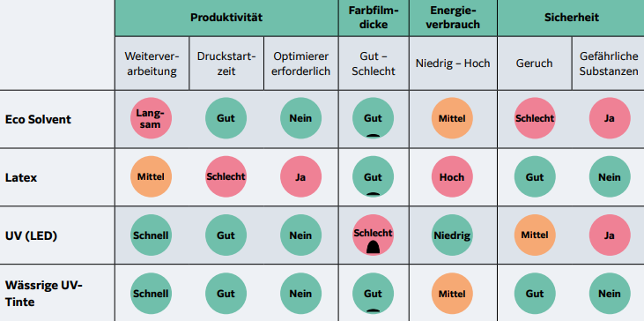Select the Wässrige UV-Tinte row label
Viewport: 644px width, 321px height.
click(43, 294)
